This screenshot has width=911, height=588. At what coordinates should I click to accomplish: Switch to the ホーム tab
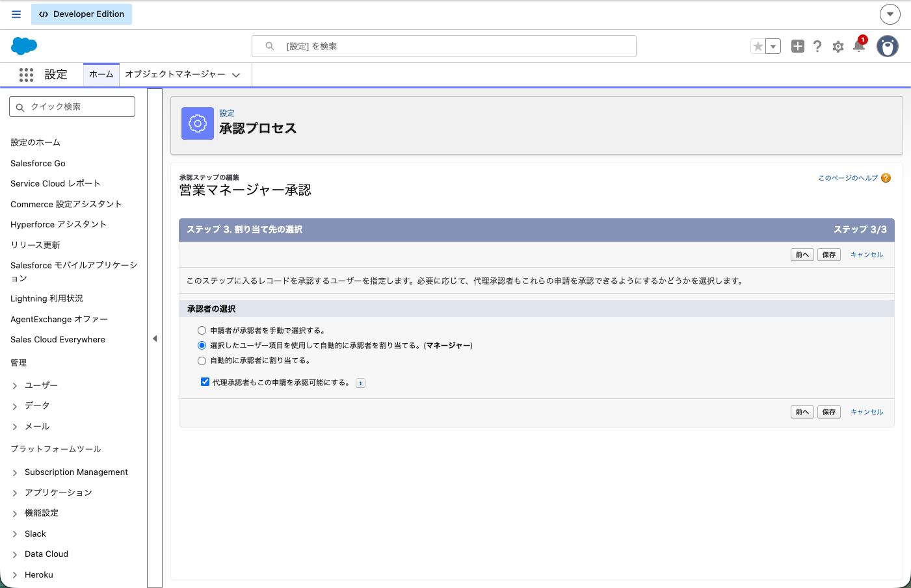[x=101, y=75]
